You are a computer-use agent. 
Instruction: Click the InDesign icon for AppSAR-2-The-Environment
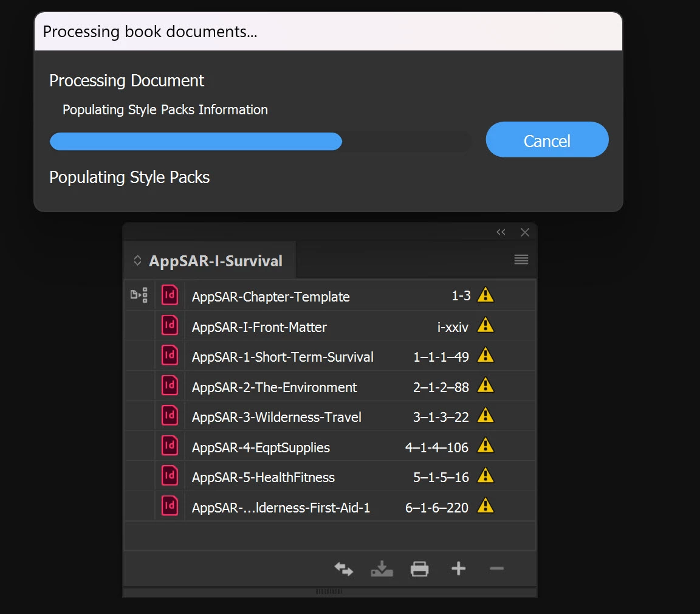click(x=170, y=385)
